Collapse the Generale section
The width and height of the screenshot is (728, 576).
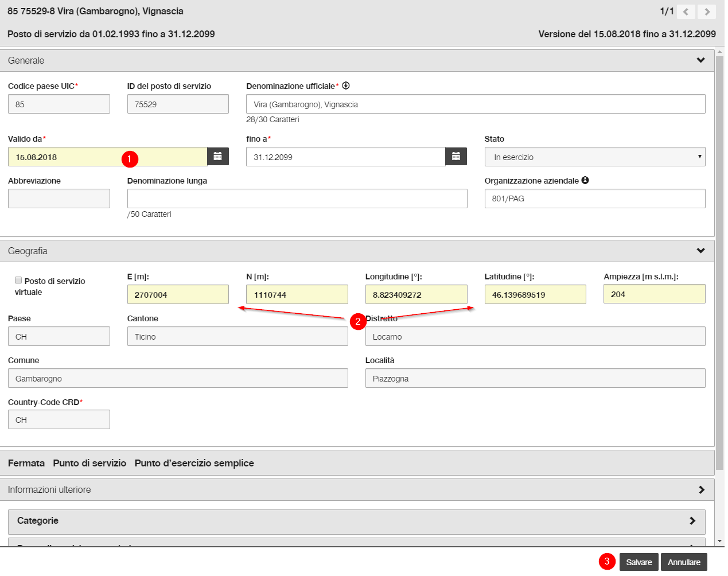[700, 60]
